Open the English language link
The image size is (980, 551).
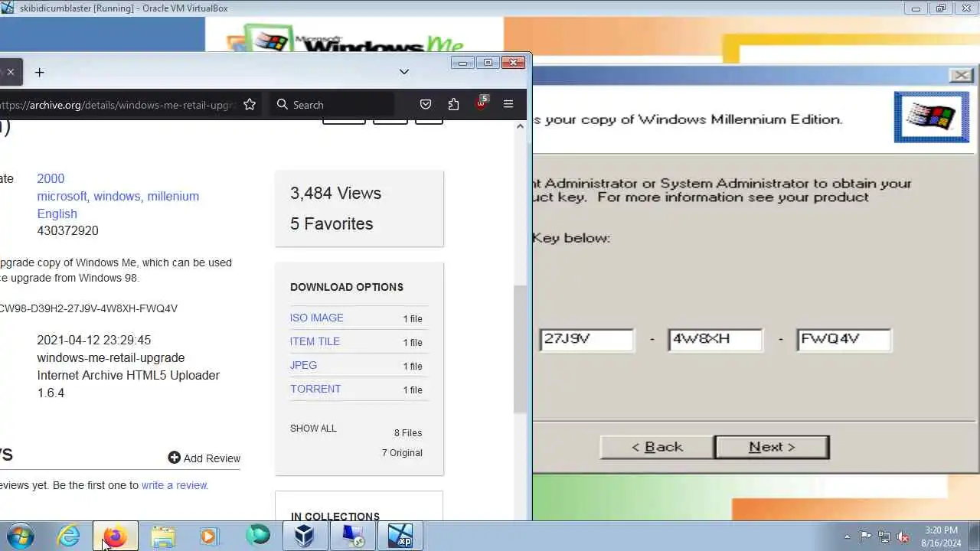coord(57,214)
